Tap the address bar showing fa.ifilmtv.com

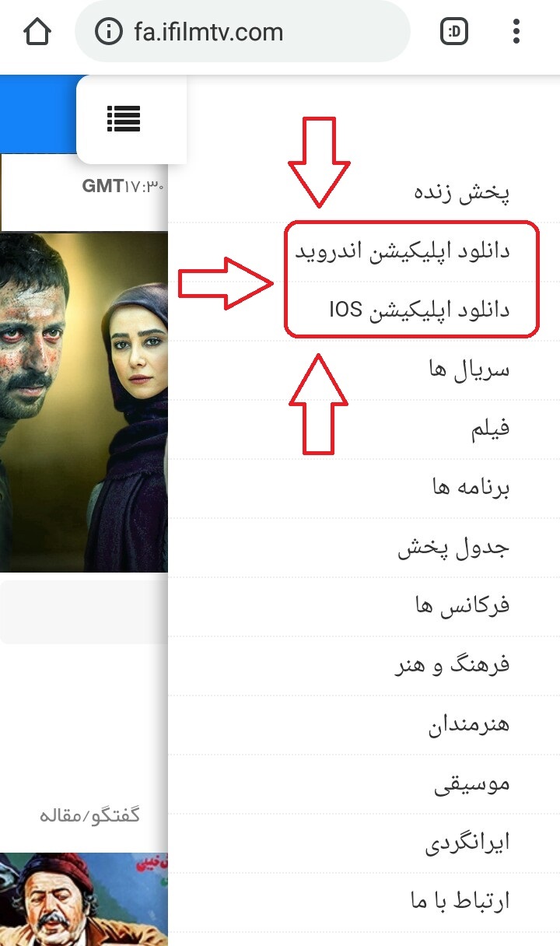pos(242,32)
